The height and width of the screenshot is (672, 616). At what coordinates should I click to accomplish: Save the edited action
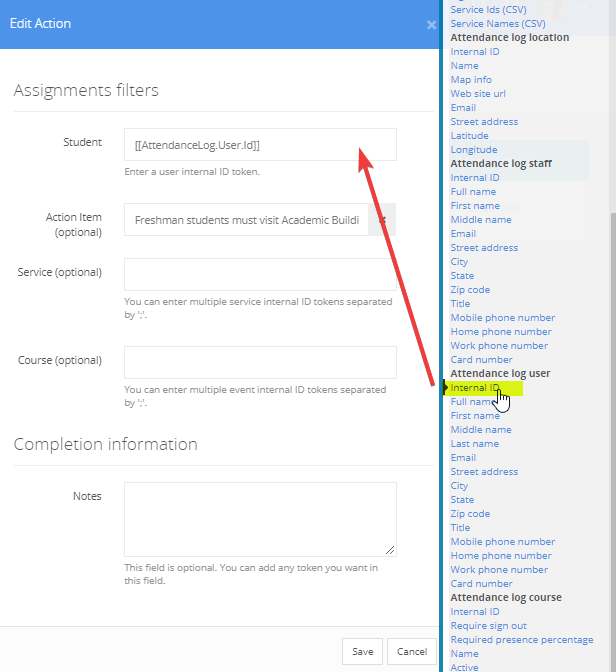click(362, 651)
